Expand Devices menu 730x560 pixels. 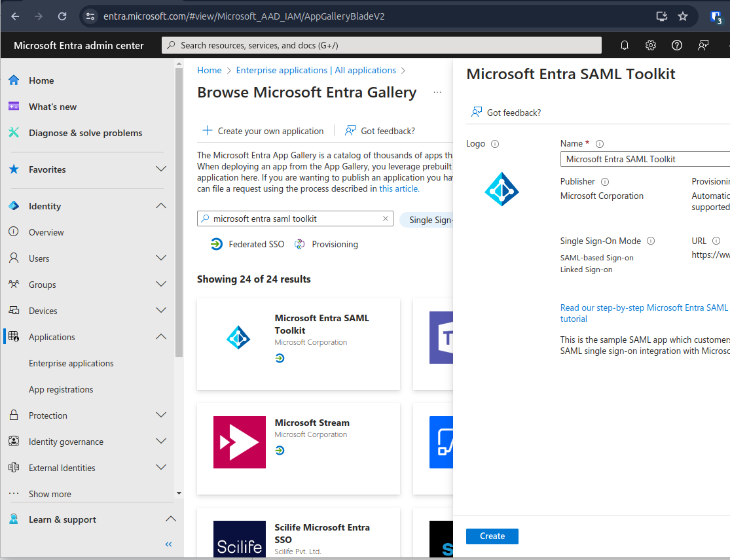161,310
